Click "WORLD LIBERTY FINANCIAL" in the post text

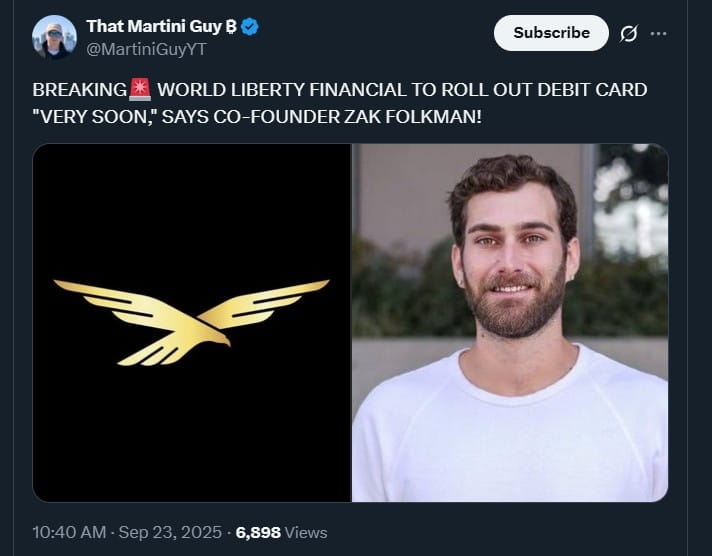(265, 90)
